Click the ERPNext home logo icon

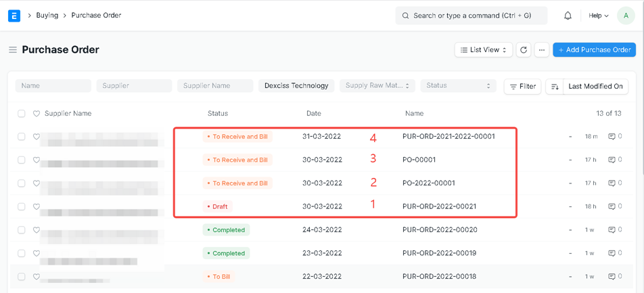tap(14, 16)
